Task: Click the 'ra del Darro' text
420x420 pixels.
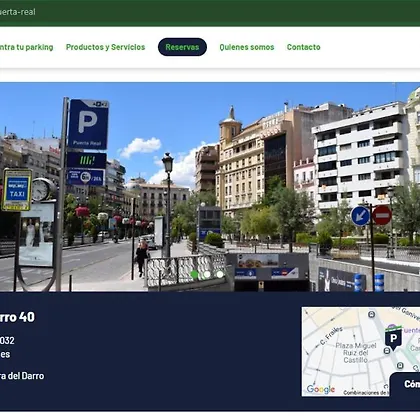Action: point(22,376)
